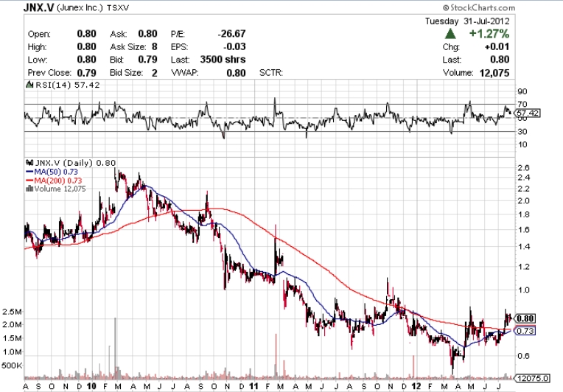This screenshot has width=563, height=392.
Task: Click the 12075.0 volume axis tag
Action: click(x=532, y=378)
